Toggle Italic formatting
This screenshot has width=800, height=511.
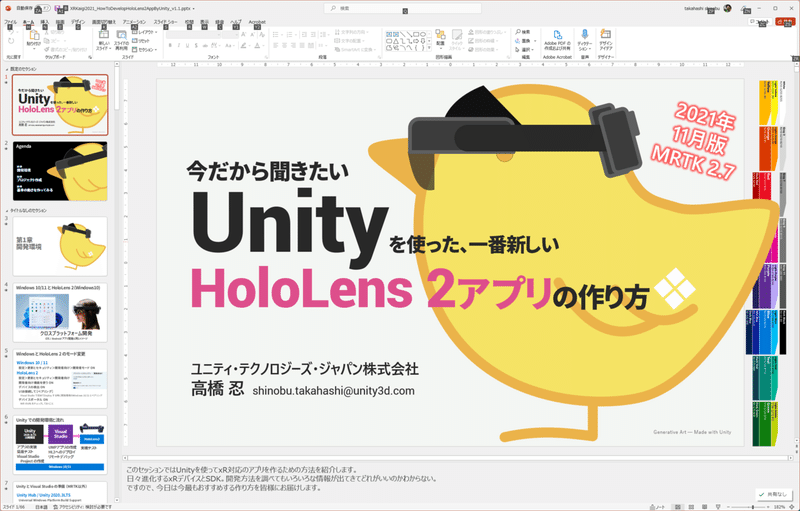tap(179, 45)
